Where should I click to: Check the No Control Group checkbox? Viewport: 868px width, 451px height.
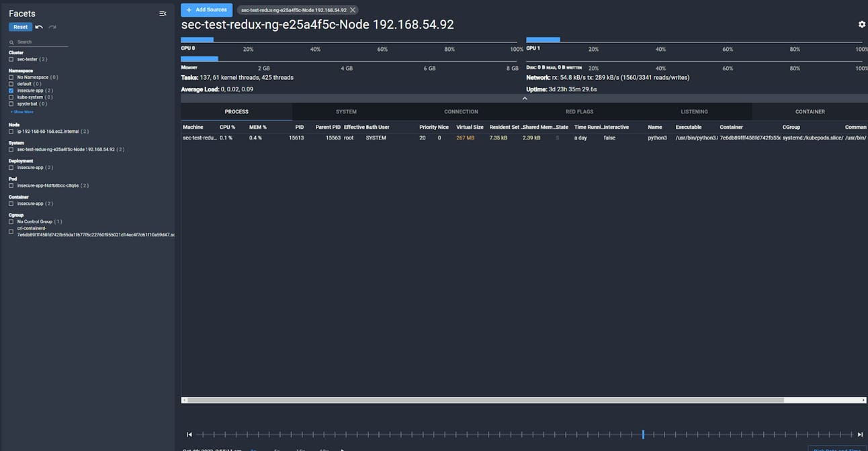11,221
